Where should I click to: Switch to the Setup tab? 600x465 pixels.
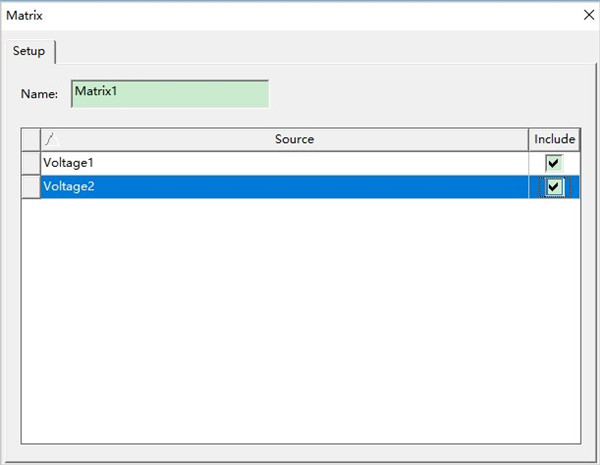point(29,52)
